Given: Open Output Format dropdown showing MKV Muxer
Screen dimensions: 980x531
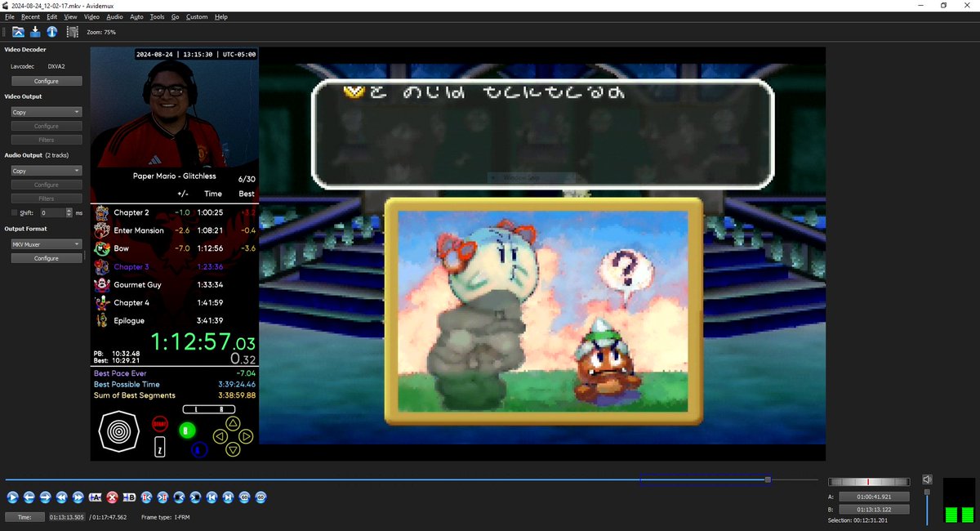Looking at the screenshot, I should [x=46, y=243].
